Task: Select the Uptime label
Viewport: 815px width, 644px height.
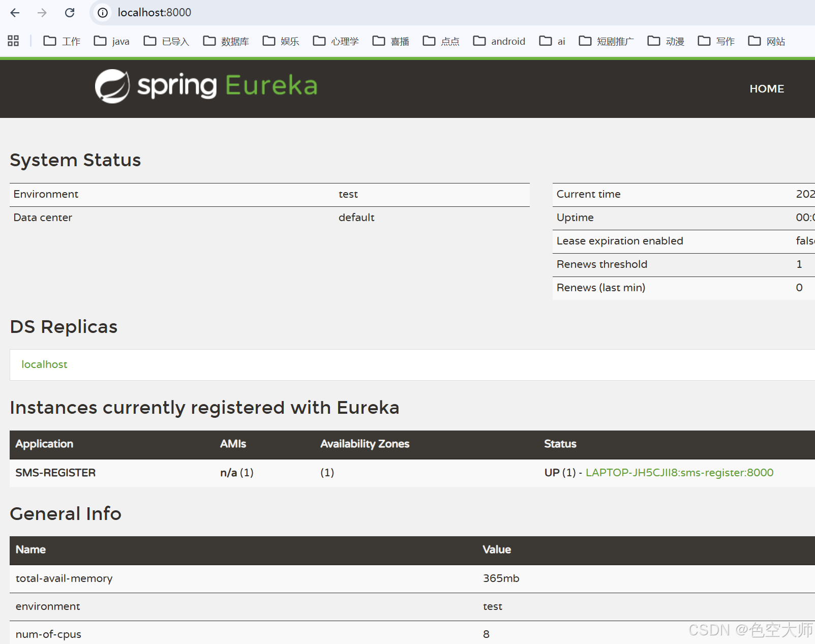Action: point(575,218)
